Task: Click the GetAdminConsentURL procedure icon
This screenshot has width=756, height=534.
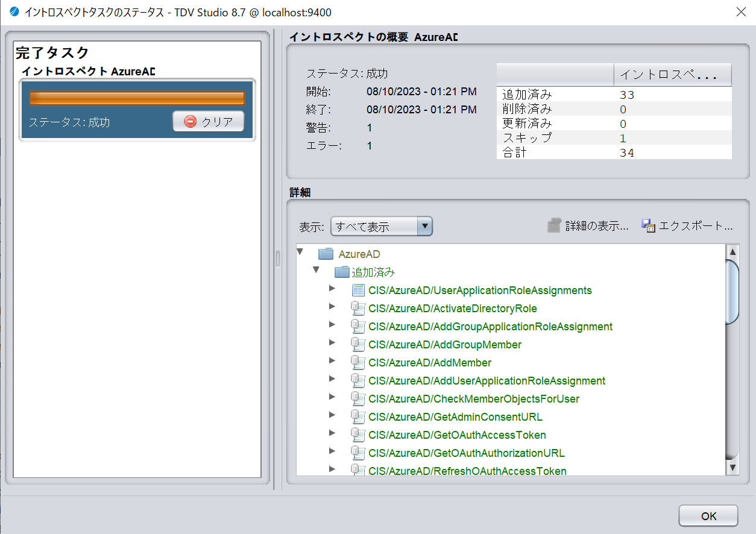Action: coord(359,417)
